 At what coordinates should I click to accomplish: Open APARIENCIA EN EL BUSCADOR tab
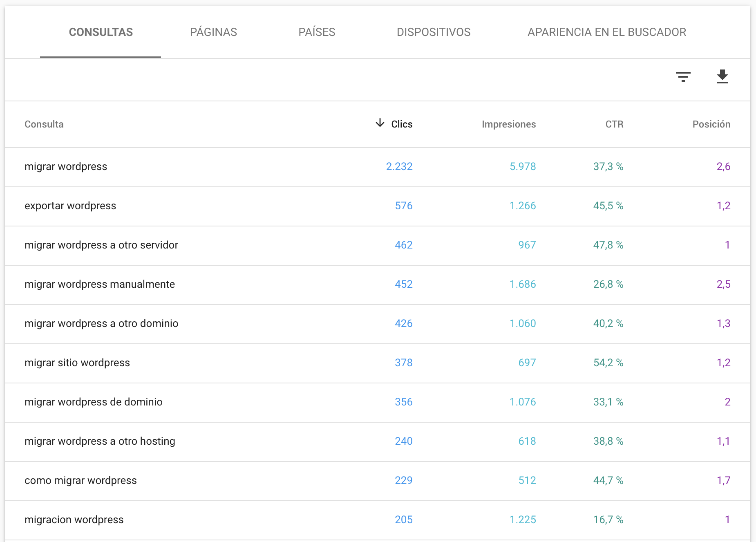point(607,32)
